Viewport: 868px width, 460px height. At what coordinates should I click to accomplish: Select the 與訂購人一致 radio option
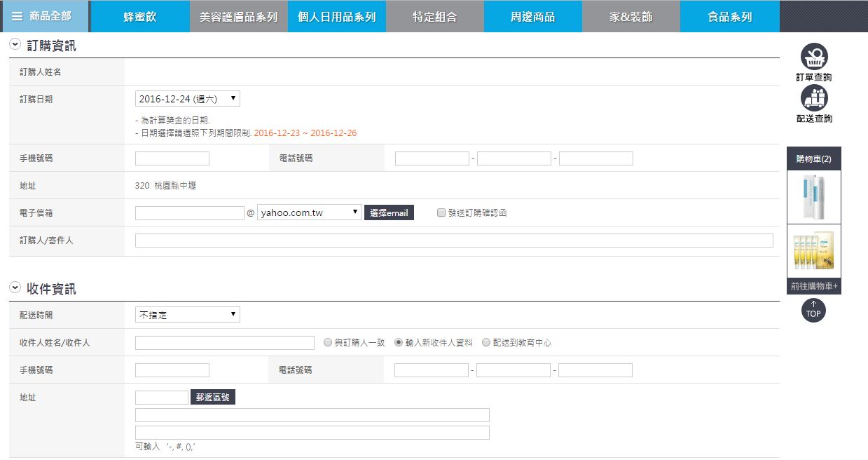point(328,343)
